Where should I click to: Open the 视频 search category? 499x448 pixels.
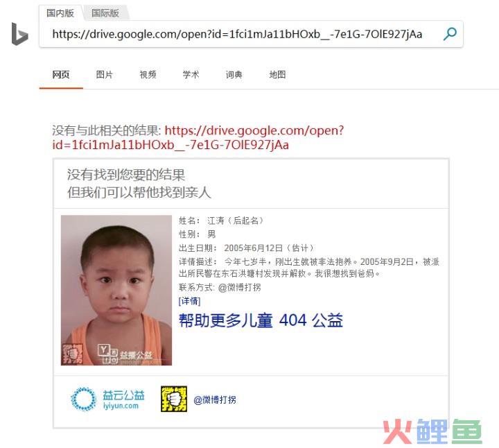coord(148,74)
